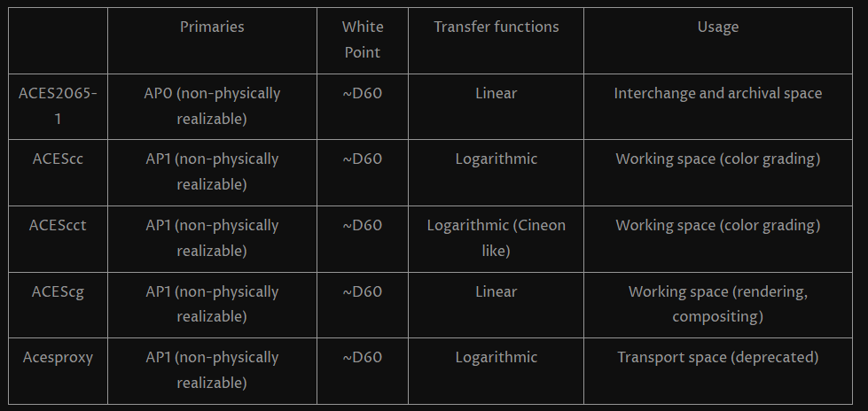This screenshot has height=411, width=868.
Task: Click the Usage column header
Action: pyautogui.click(x=717, y=27)
